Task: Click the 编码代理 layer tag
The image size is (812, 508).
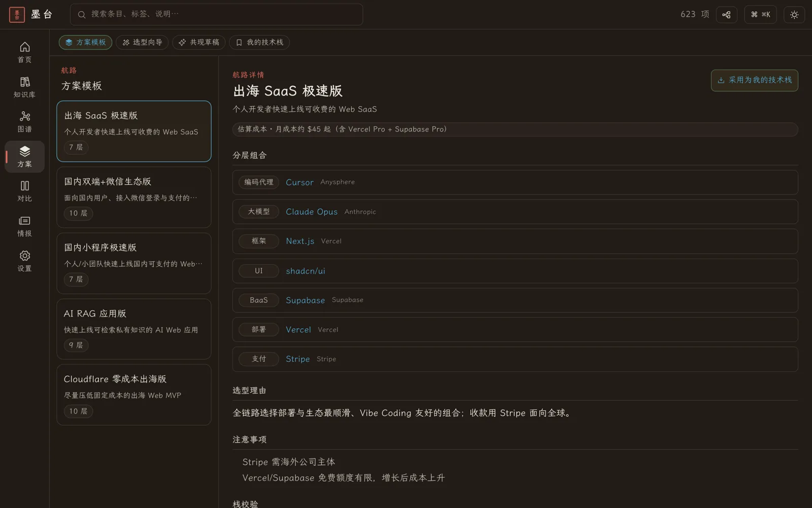Action: 259,182
